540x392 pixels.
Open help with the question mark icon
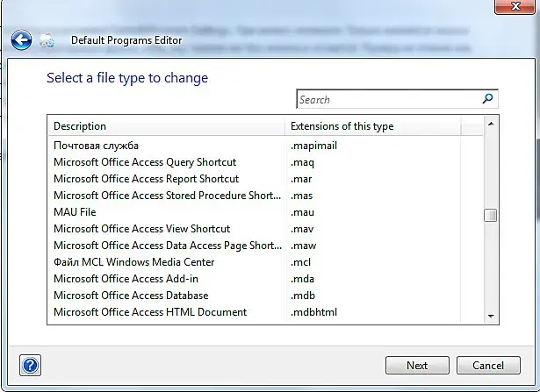click(30, 365)
